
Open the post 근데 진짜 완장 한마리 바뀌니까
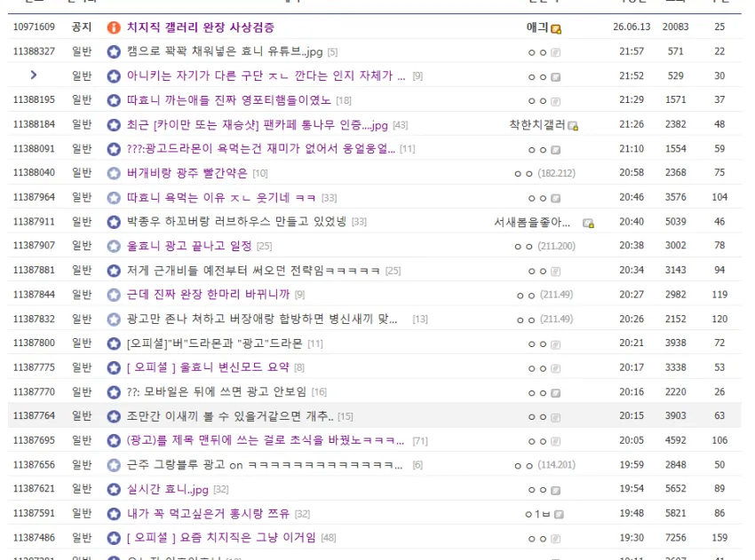point(208,294)
